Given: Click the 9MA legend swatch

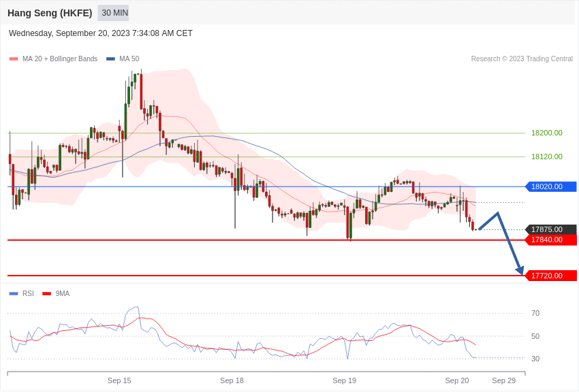Looking at the screenshot, I should (x=46, y=294).
